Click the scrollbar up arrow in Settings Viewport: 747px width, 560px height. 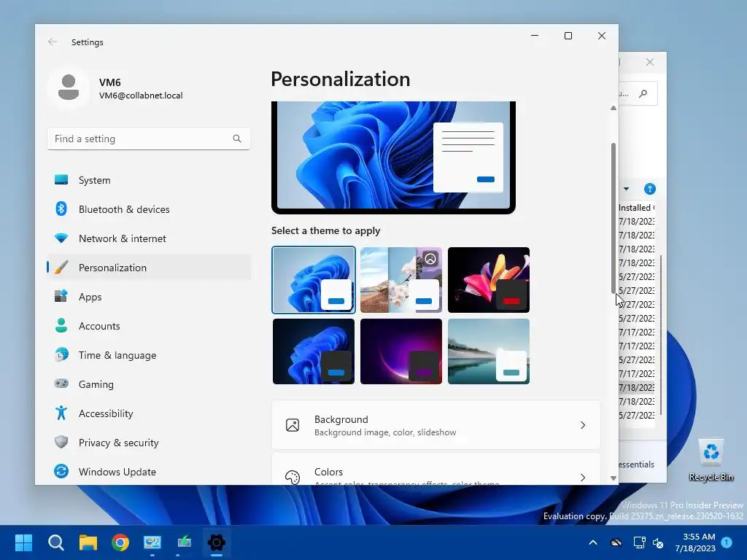click(x=613, y=108)
